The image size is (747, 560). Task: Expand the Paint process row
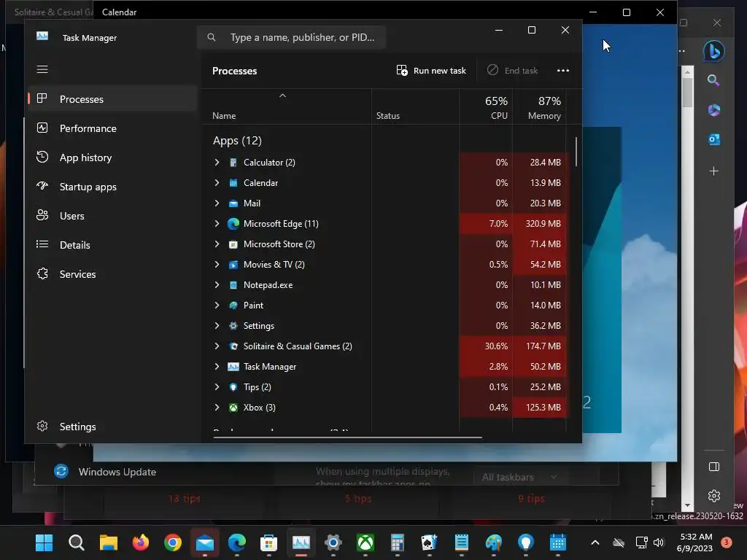(217, 306)
